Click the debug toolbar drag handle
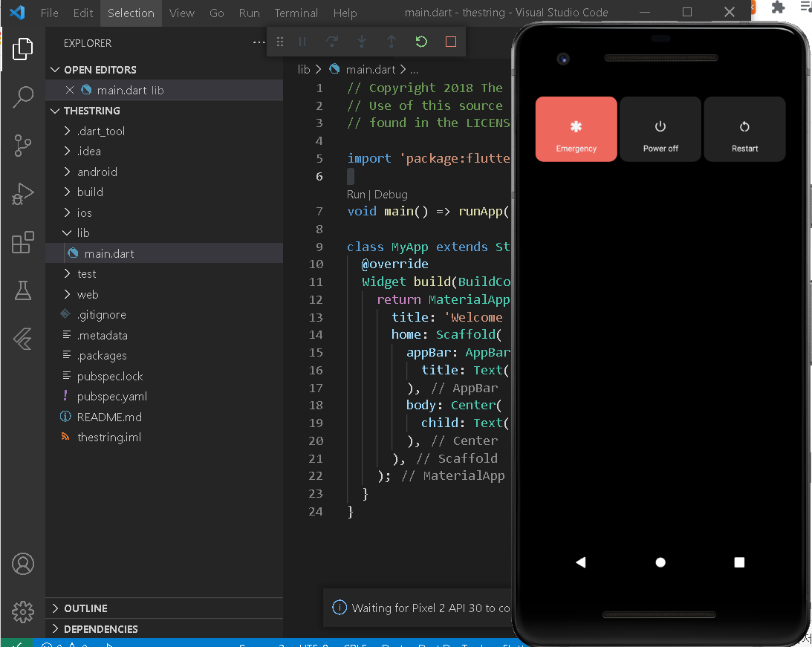This screenshot has width=812, height=647. click(x=279, y=42)
